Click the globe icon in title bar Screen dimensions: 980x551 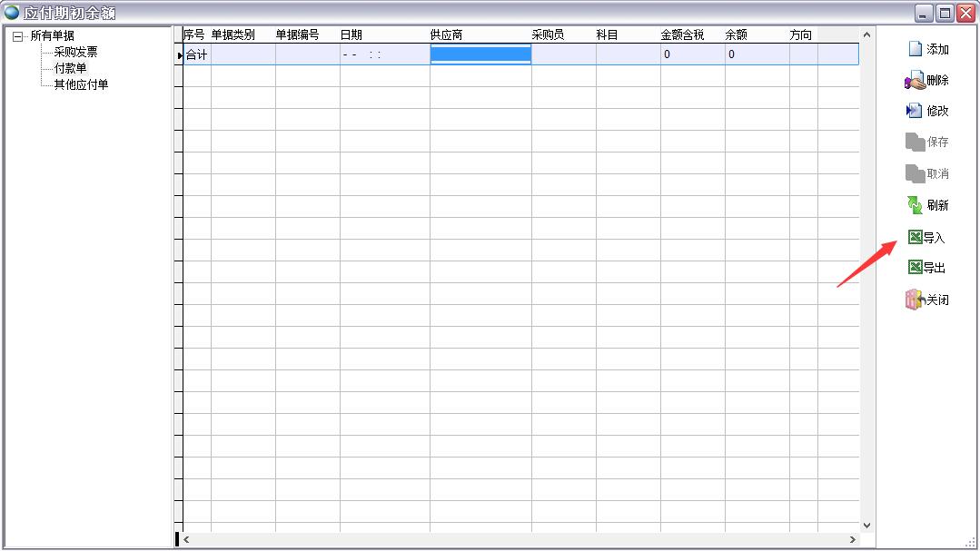pos(12,13)
